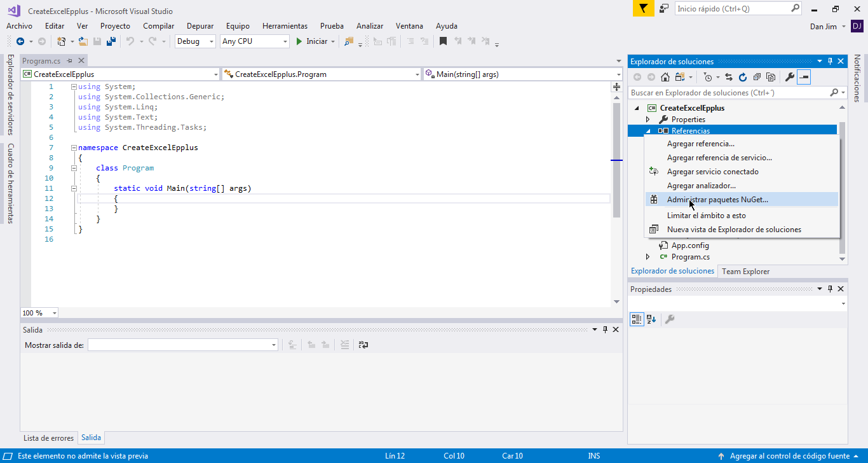Click the split editor handle above the scrollbar

click(x=616, y=86)
